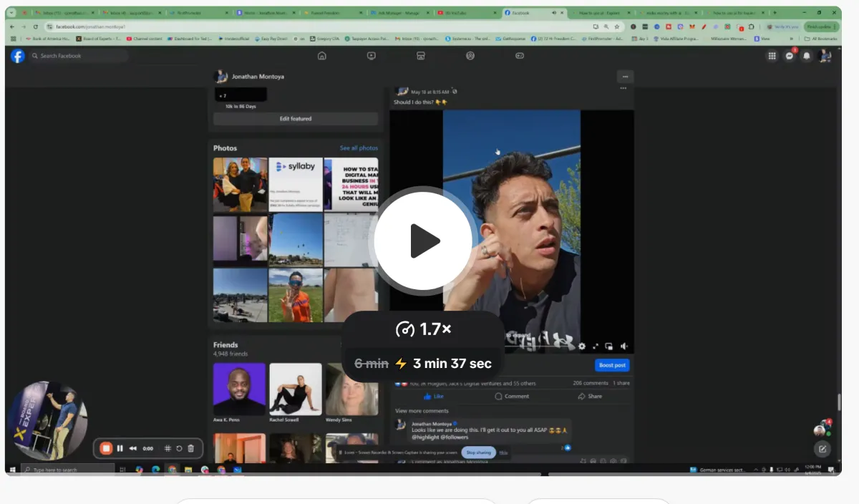Image resolution: width=859 pixels, height=504 pixels.
Task: Open the post options three-dot menu
Action: [623, 89]
